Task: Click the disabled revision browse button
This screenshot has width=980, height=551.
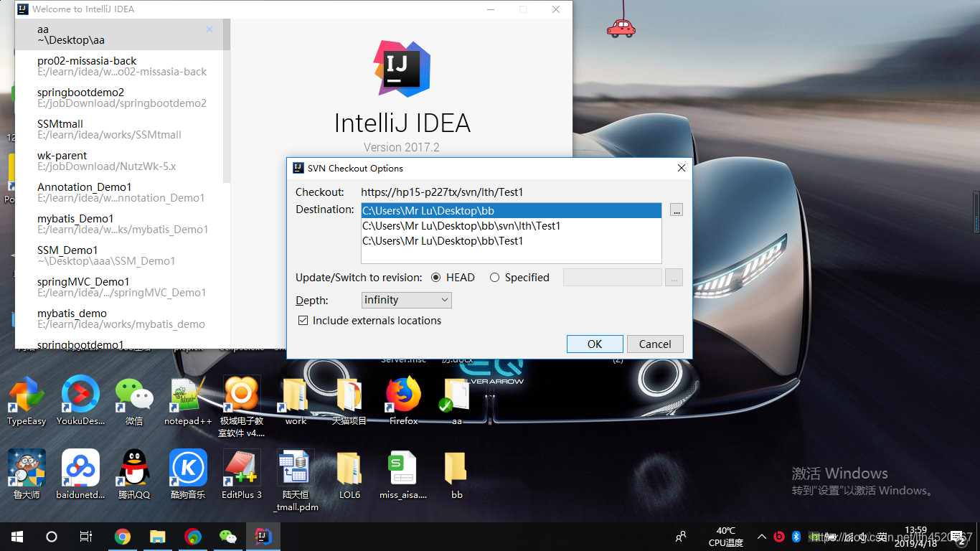Action: [674, 278]
